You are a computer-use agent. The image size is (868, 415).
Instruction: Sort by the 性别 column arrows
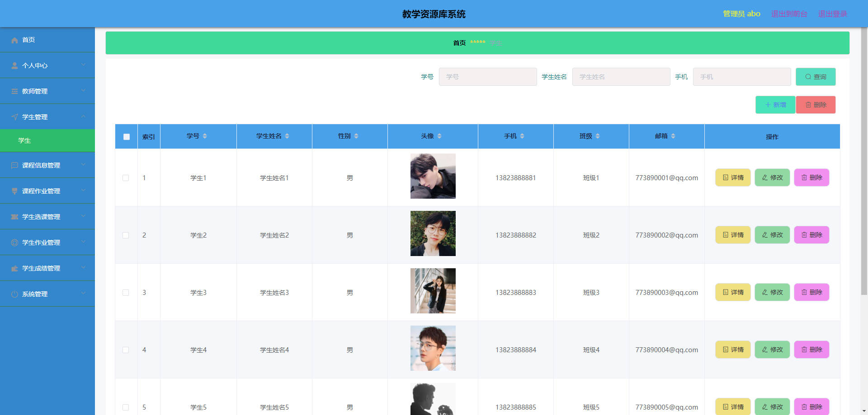[356, 136]
